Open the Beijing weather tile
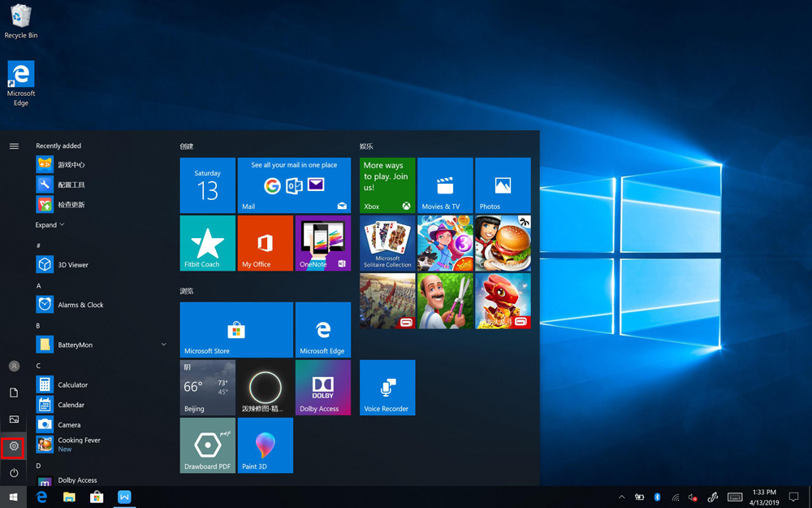 point(207,388)
